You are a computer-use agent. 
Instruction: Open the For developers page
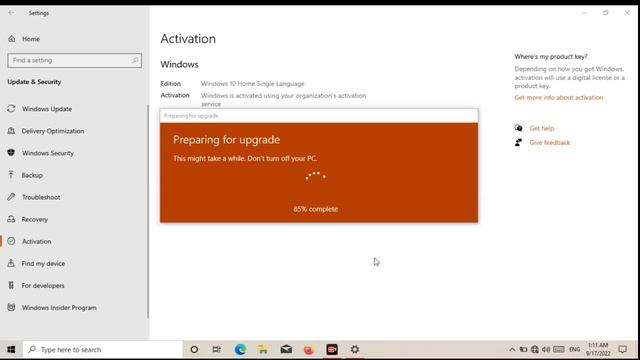tap(43, 285)
